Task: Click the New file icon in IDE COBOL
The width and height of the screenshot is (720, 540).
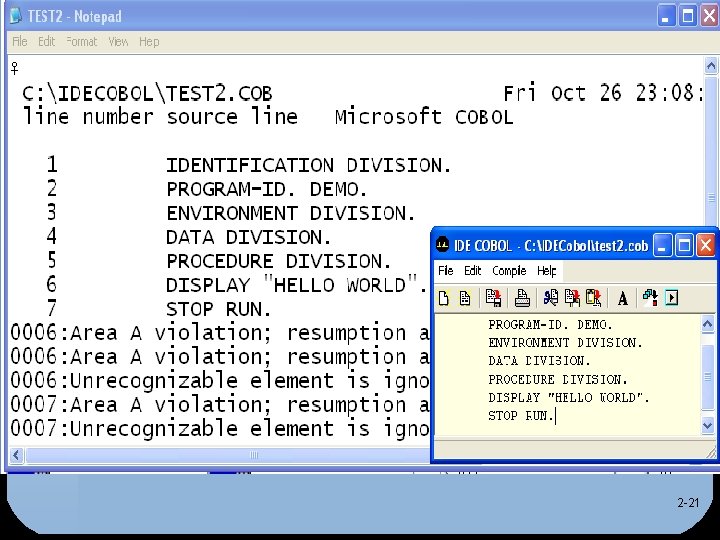Action: click(444, 298)
